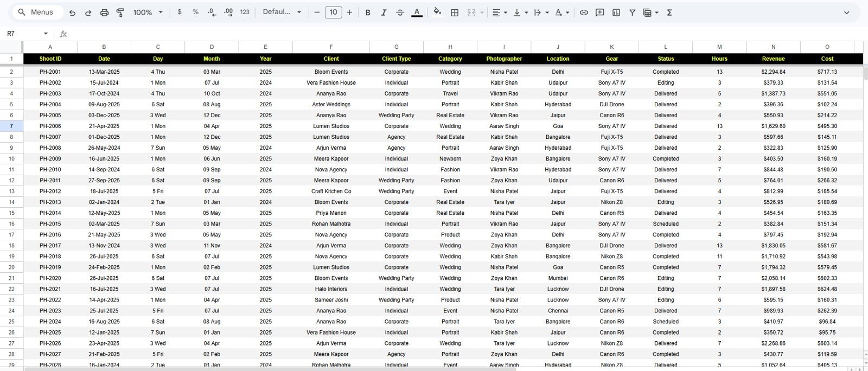
Task: Select row 15 header
Action: click(11, 213)
